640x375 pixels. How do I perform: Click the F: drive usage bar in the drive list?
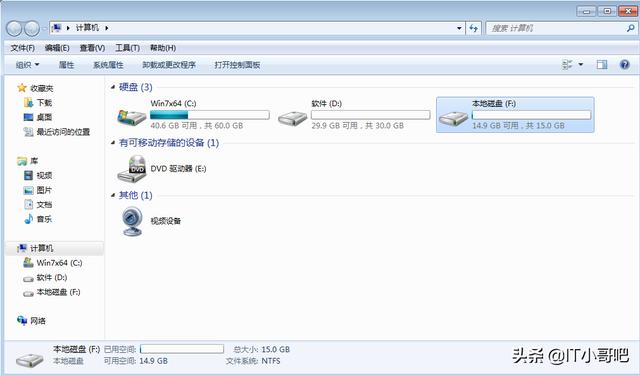(x=531, y=115)
